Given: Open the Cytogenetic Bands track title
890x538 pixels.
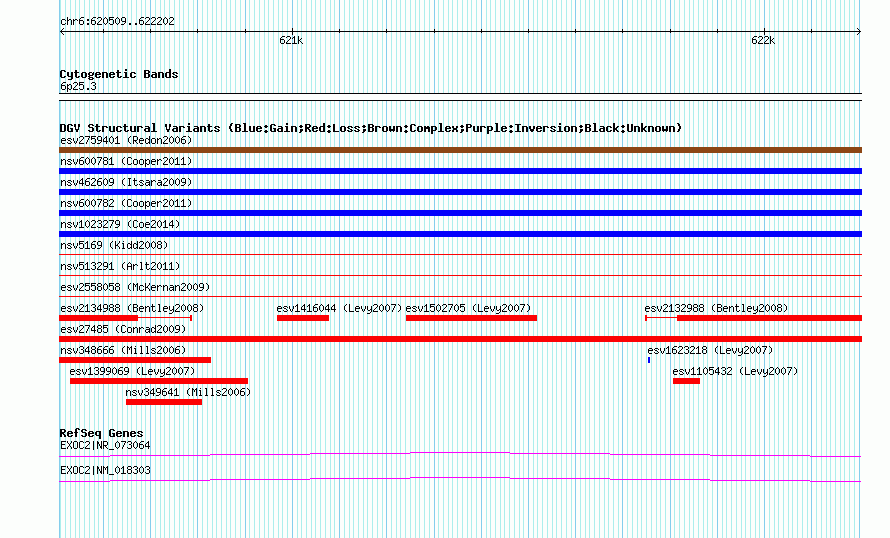Looking at the screenshot, I should tap(119, 74).
